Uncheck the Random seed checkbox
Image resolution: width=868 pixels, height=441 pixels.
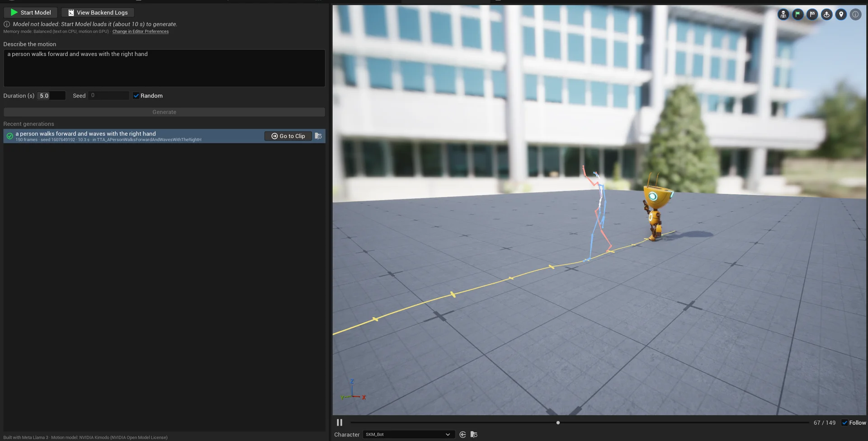(x=136, y=96)
